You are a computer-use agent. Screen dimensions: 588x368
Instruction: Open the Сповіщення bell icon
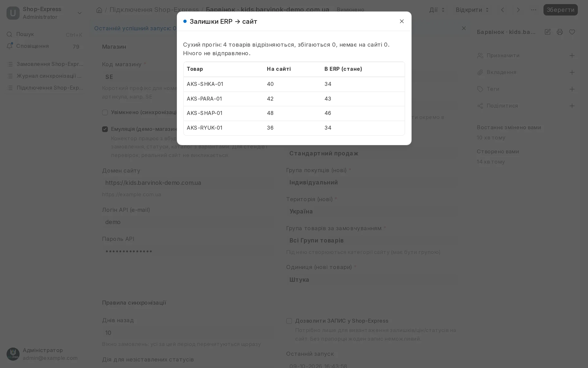click(9, 46)
